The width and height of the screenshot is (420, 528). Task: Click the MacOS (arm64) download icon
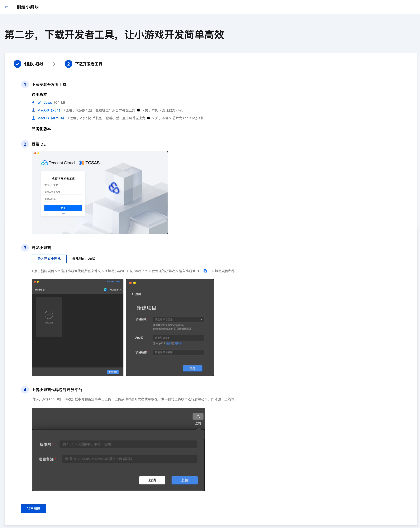pos(33,118)
